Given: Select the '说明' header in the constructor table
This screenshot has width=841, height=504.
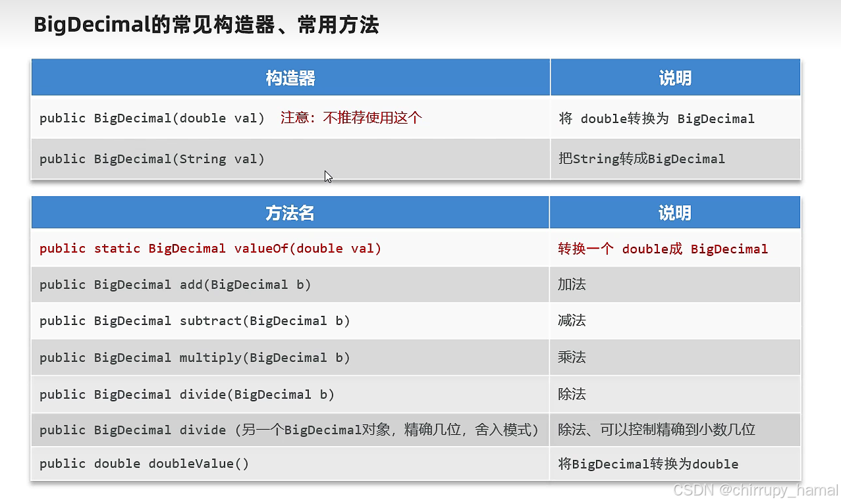Looking at the screenshot, I should point(675,78).
